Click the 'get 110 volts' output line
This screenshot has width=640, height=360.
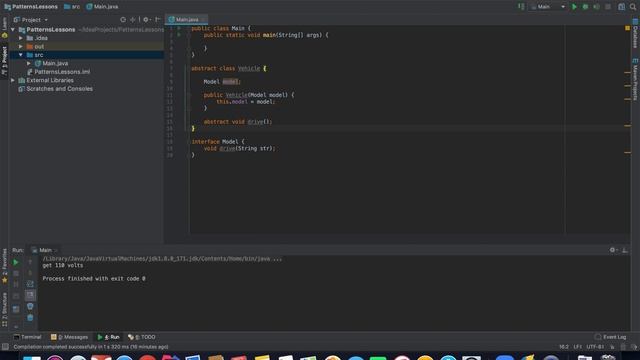pyautogui.click(x=62, y=265)
